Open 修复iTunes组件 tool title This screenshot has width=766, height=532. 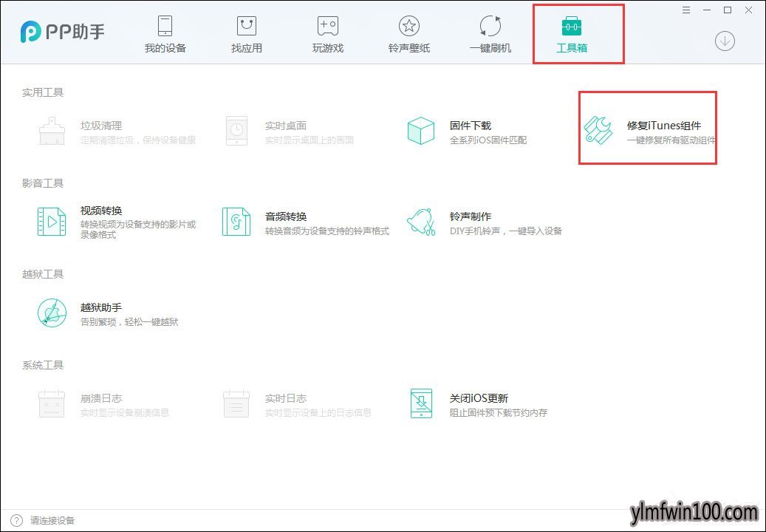coord(664,126)
